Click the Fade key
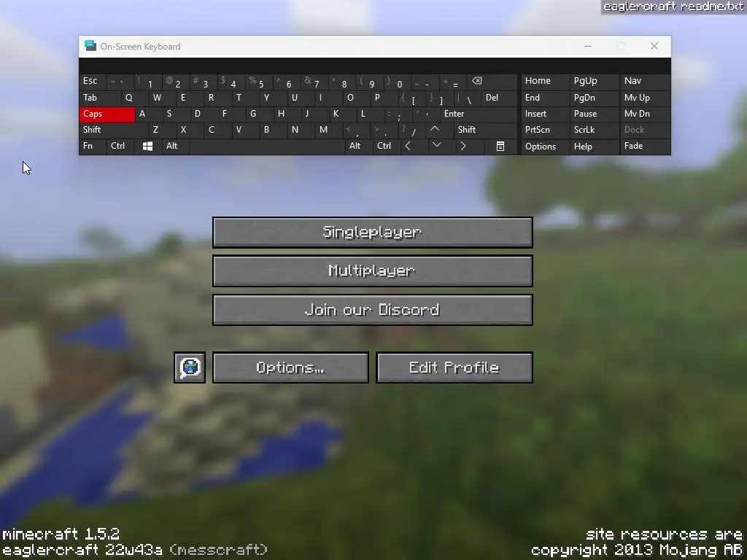This screenshot has width=747, height=560. point(645,146)
